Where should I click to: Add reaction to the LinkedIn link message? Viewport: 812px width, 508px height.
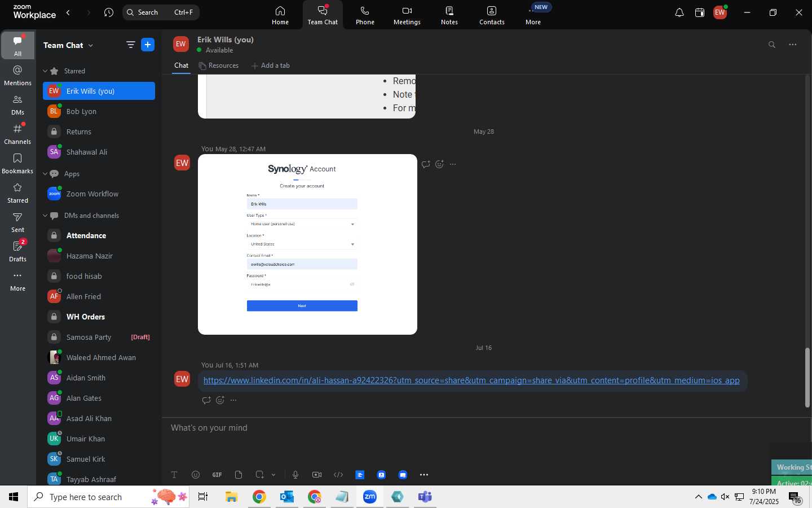(x=220, y=400)
